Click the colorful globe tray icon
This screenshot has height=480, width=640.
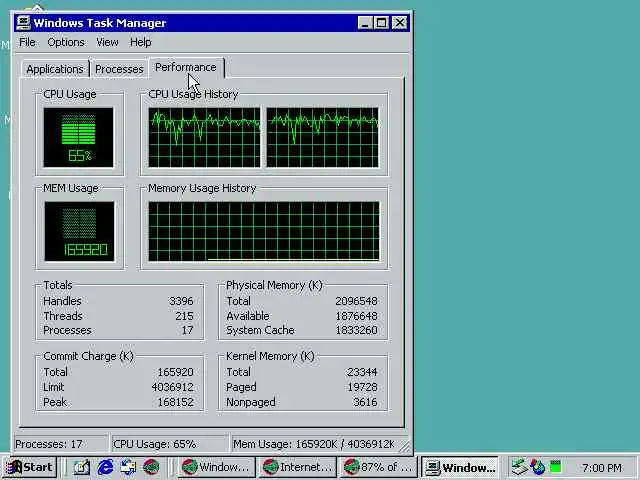point(538,467)
